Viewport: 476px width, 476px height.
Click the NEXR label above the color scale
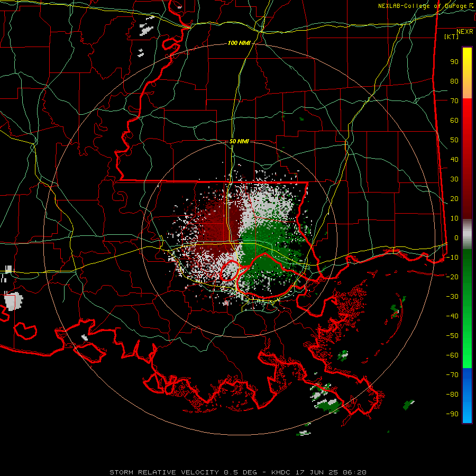point(465,32)
